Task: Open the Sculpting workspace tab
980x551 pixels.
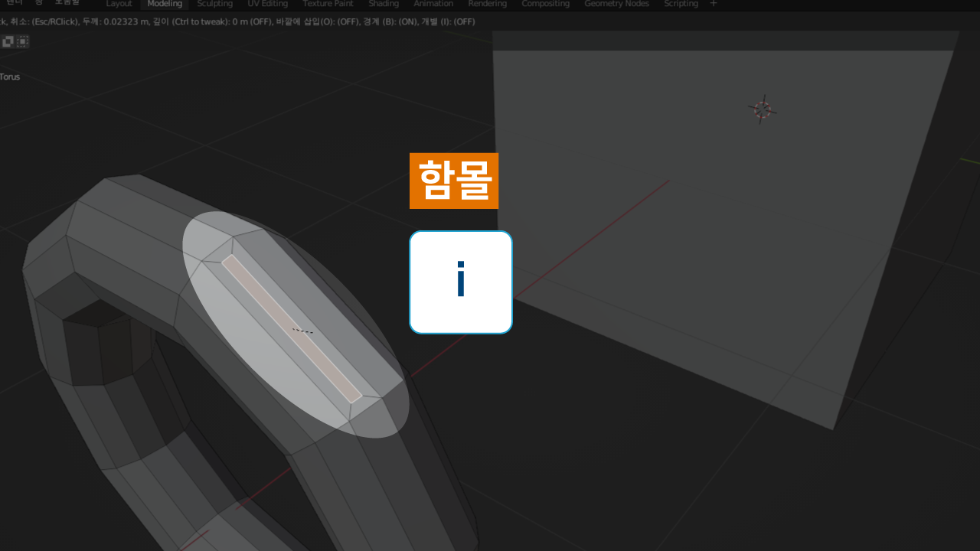Action: [x=214, y=4]
